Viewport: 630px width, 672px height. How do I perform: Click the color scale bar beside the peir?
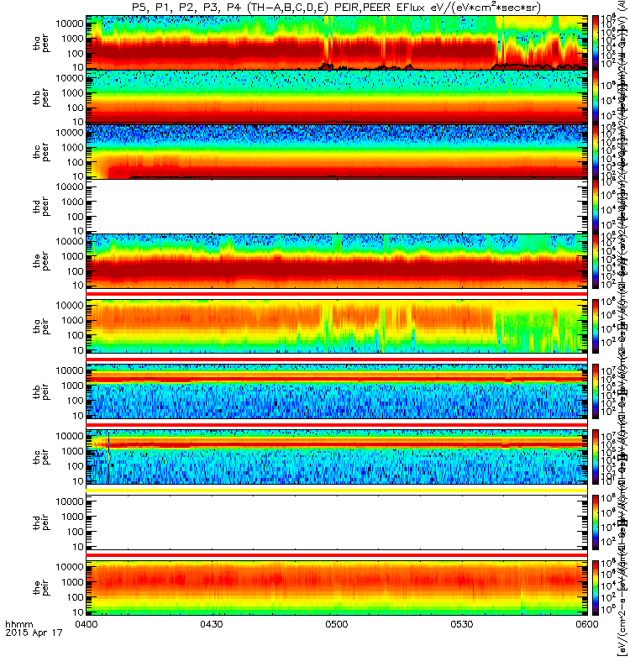click(x=596, y=587)
